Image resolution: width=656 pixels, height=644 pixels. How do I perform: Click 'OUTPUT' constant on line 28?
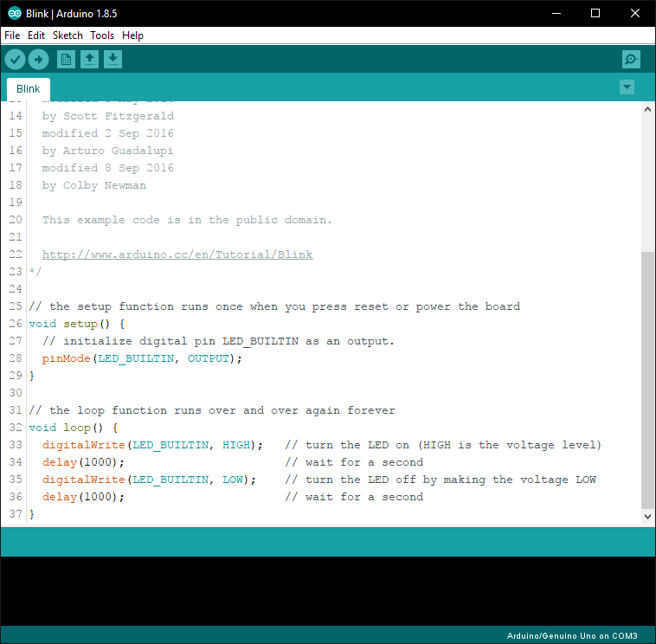209,358
